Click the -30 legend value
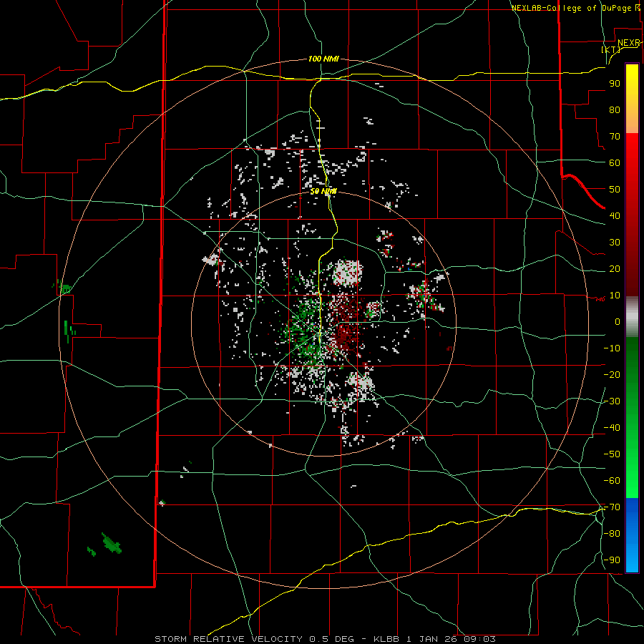Screen dimensions: 644x644 point(612,401)
